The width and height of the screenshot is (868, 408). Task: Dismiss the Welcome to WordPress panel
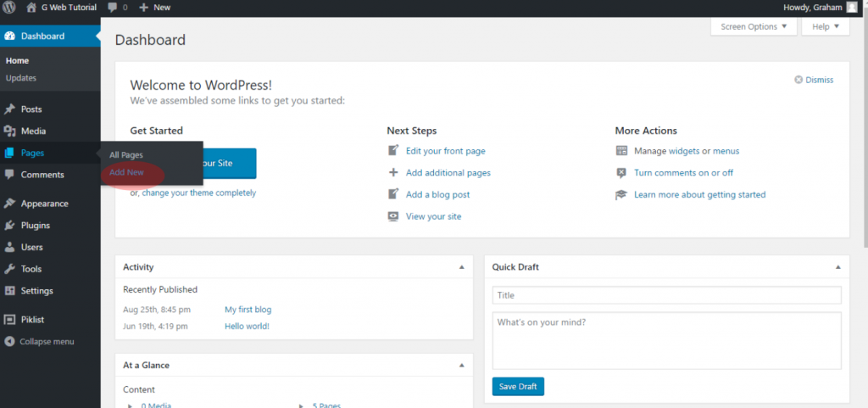click(814, 80)
